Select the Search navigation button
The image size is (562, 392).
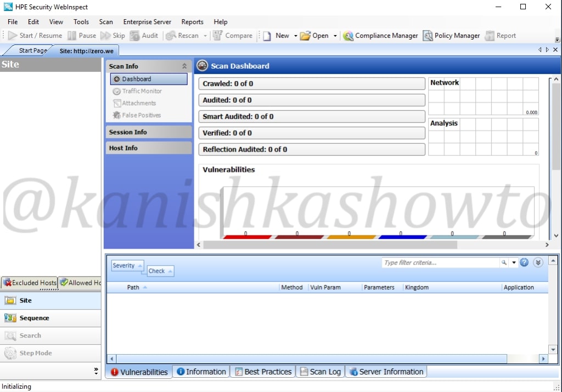[x=50, y=335]
